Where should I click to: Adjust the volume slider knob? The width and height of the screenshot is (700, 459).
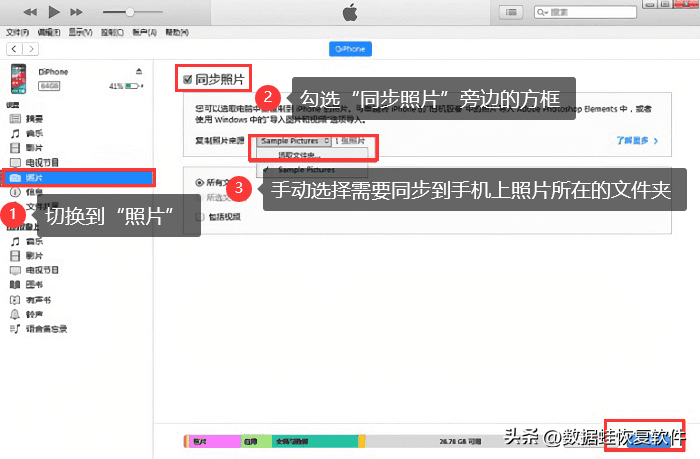(129, 12)
